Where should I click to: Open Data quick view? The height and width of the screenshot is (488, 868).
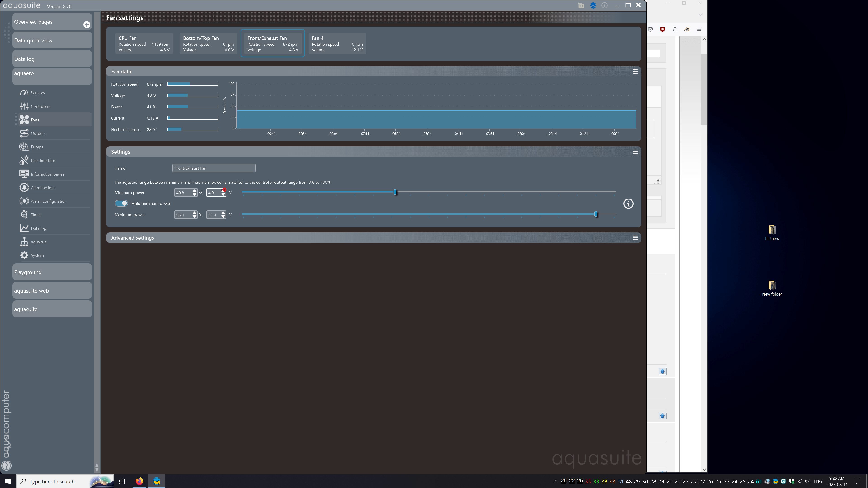click(x=52, y=40)
